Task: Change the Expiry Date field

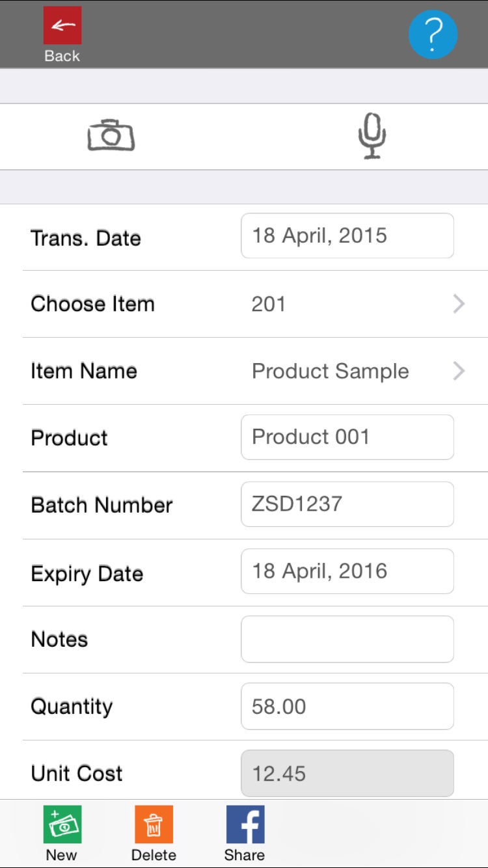Action: [347, 571]
